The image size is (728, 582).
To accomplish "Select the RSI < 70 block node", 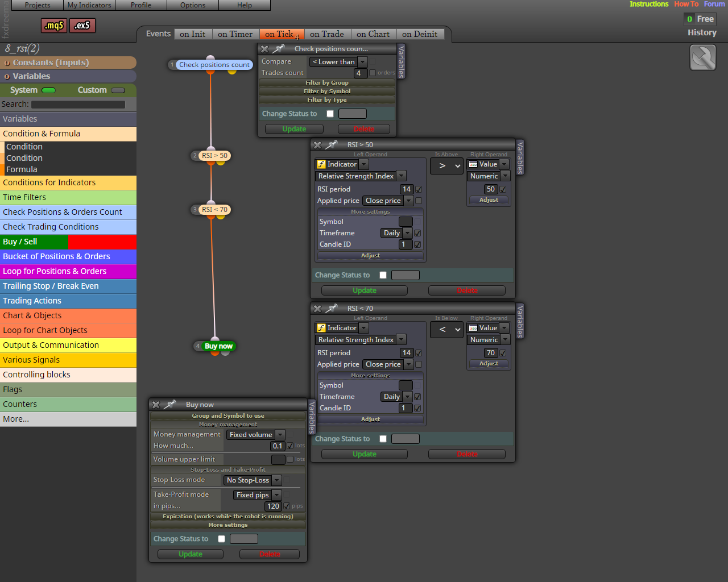I will [x=214, y=209].
